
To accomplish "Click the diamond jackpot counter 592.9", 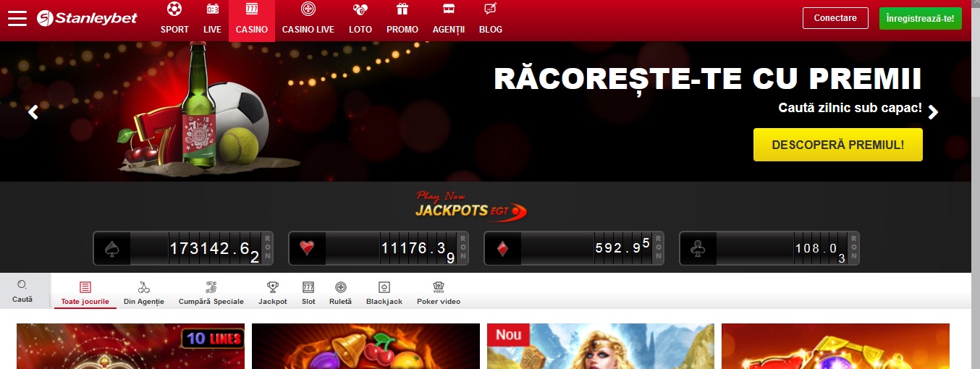I will (574, 248).
